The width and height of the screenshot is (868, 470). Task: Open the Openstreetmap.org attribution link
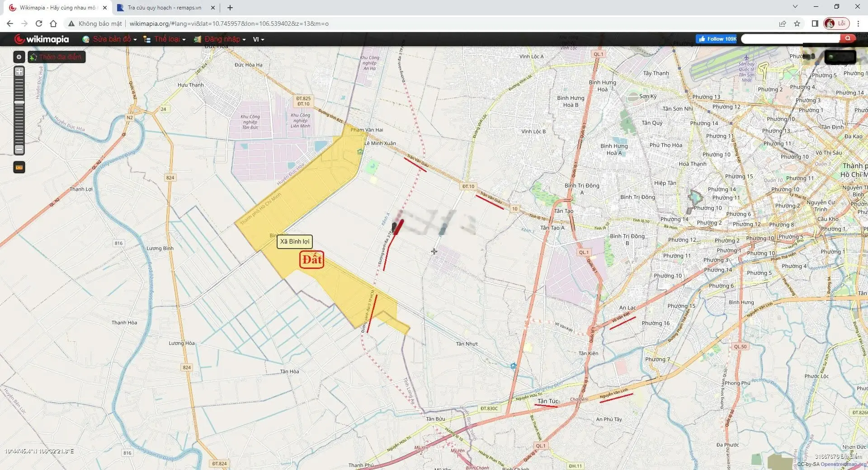point(844,464)
